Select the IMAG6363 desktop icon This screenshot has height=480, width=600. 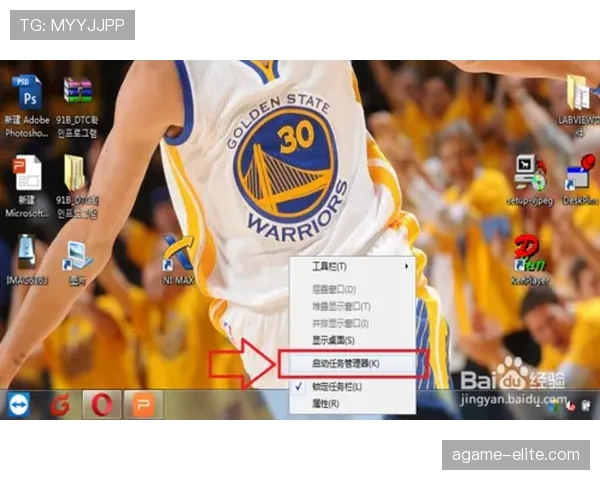coord(27,260)
